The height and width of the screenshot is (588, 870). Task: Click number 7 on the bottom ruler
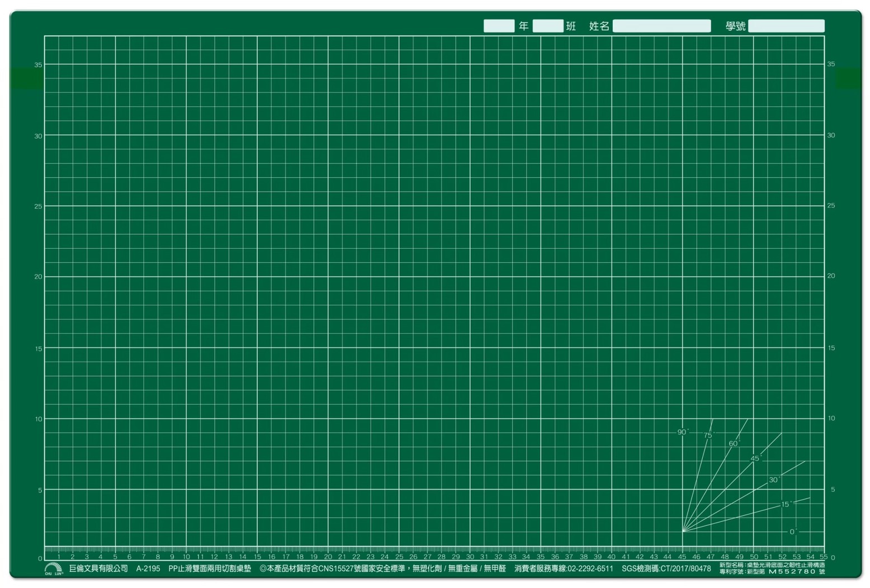(144, 557)
